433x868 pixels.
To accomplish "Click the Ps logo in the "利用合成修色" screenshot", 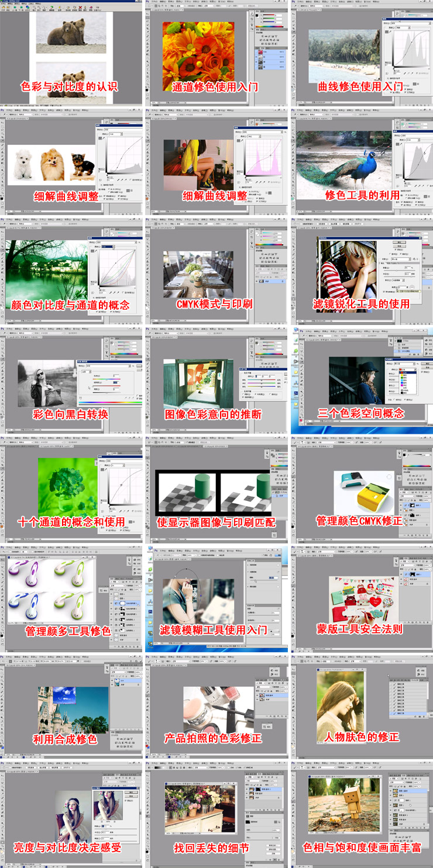I will [3, 656].
